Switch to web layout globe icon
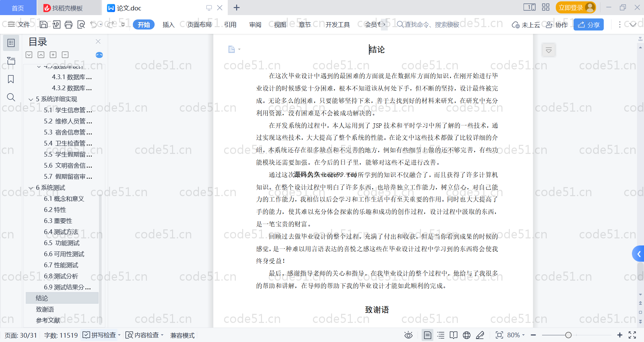The image size is (644, 342). pyautogui.click(x=467, y=335)
